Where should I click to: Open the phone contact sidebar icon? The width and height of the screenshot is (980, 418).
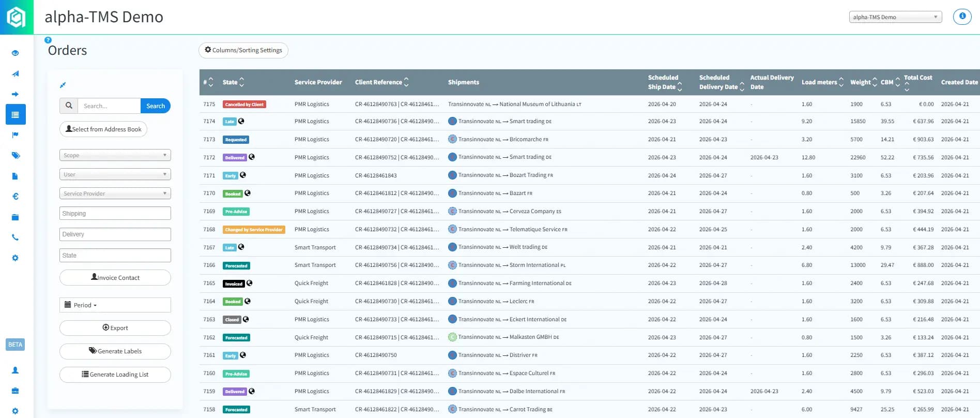(x=16, y=237)
